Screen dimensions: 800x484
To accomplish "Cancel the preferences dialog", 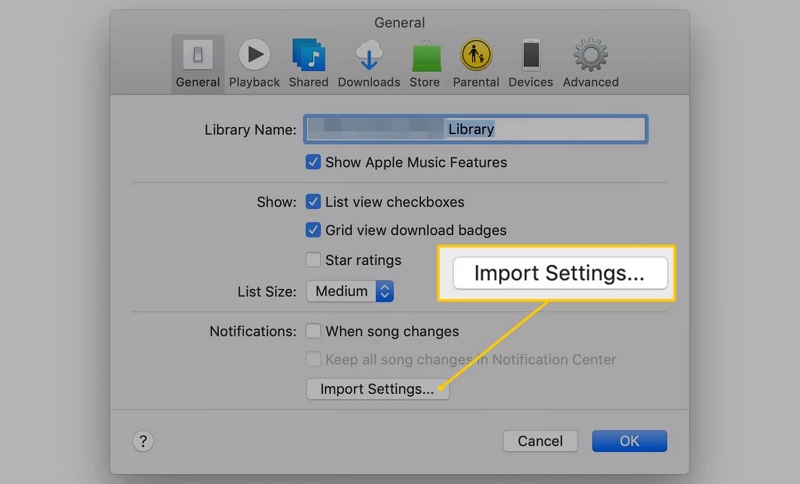I will click(x=540, y=441).
